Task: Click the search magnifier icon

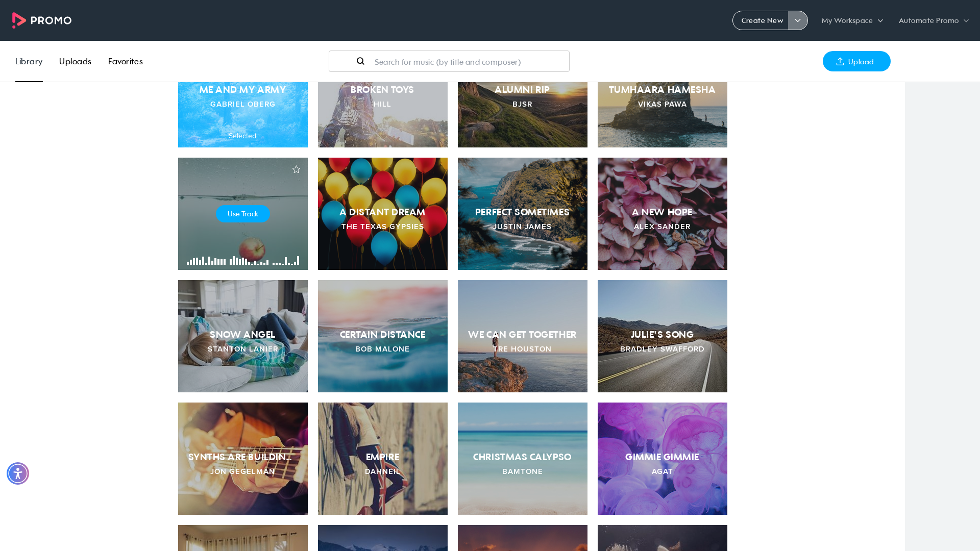Action: coord(360,61)
